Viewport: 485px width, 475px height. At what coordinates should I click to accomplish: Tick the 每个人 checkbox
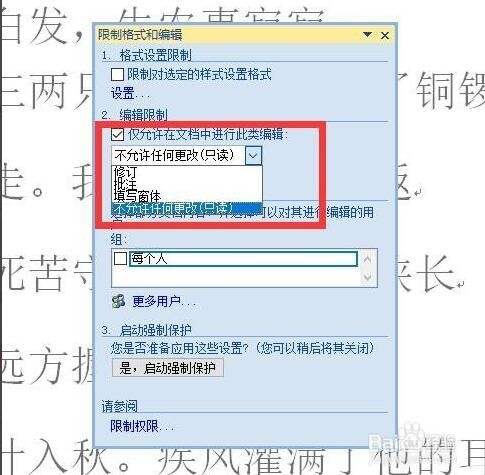[120, 258]
